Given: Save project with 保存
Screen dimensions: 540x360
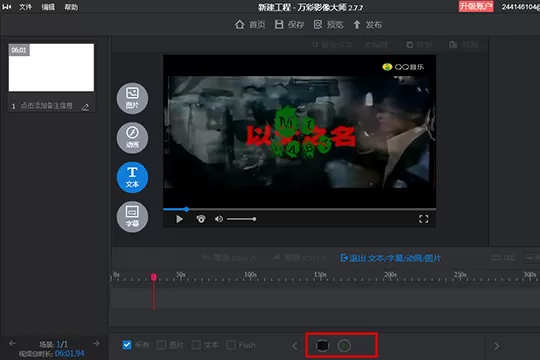Looking at the screenshot, I should click(289, 25).
